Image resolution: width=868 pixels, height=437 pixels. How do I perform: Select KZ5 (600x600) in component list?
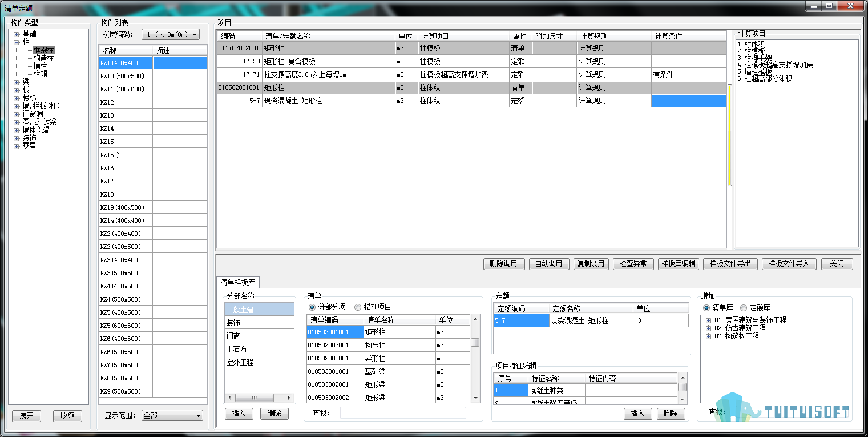pyautogui.click(x=153, y=326)
